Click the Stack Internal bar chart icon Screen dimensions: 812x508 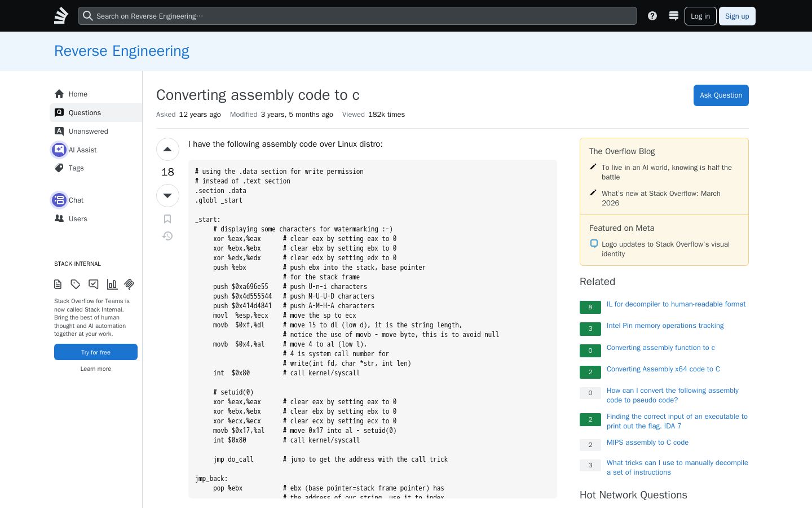[112, 284]
